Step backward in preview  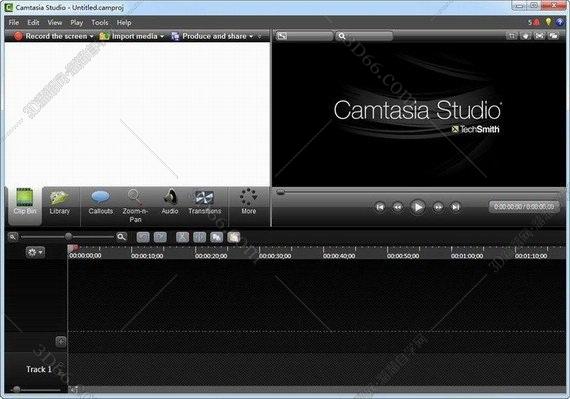(x=398, y=207)
